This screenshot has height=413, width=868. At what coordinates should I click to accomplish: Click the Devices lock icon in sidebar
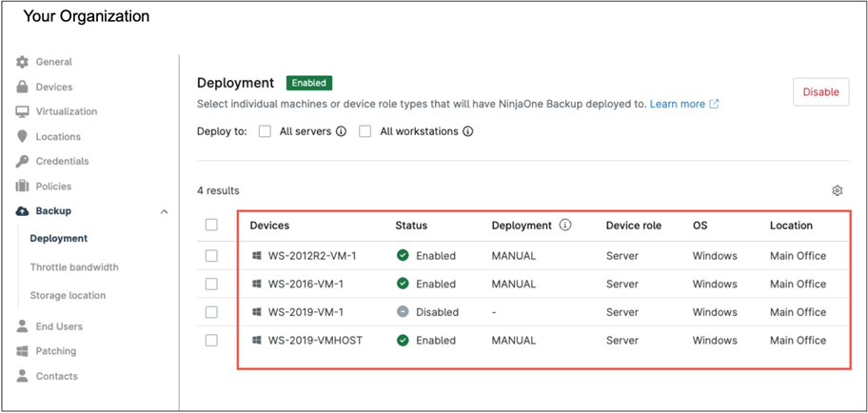[x=23, y=87]
